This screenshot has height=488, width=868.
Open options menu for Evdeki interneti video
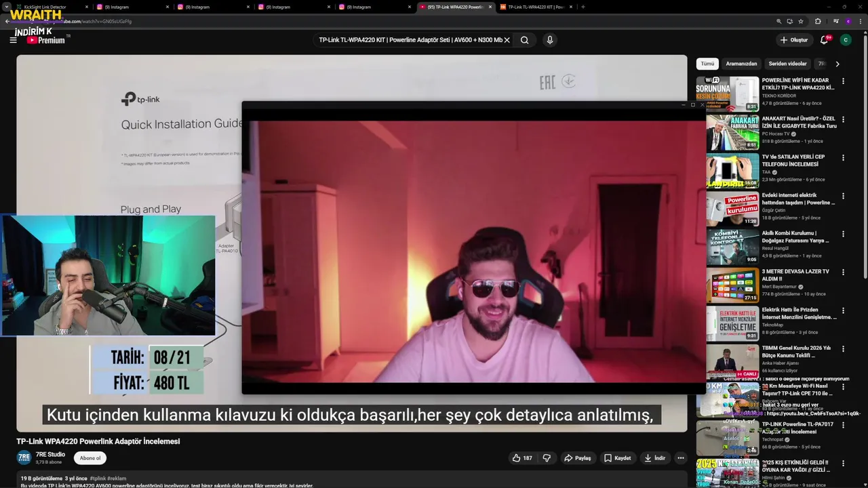pos(844,195)
